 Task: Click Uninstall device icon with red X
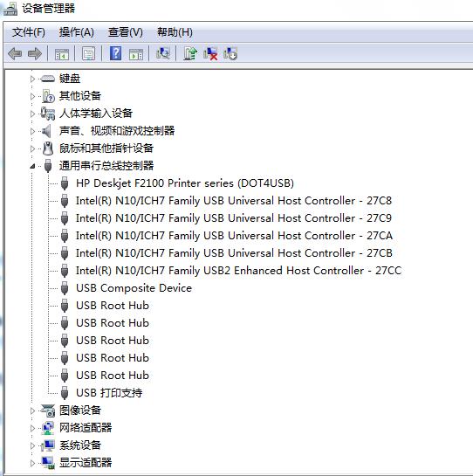pyautogui.click(x=210, y=53)
